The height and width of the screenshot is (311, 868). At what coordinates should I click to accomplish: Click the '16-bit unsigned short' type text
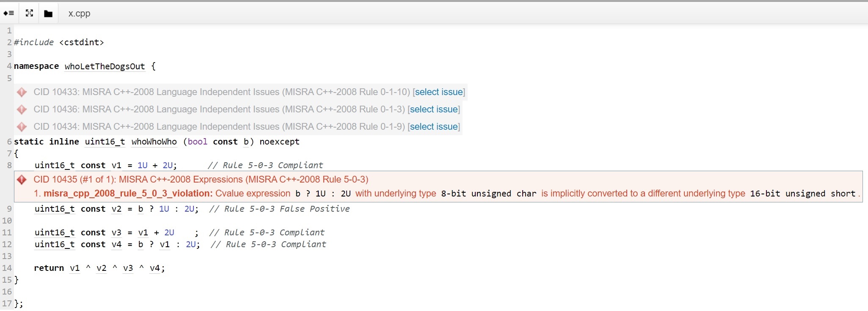(803, 194)
